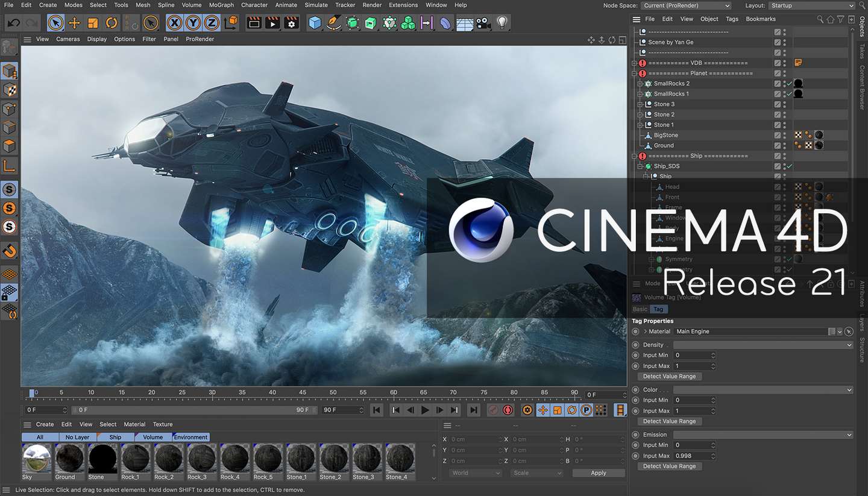Click the coordinate system icon
868x496 pixels.
pos(231,24)
